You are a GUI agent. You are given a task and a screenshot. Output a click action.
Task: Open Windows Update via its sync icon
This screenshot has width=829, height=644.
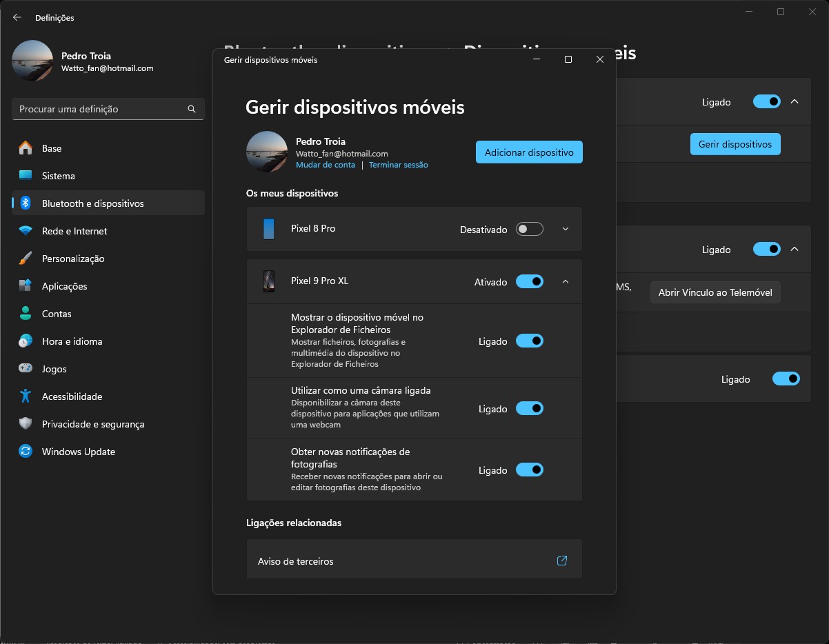[26, 452]
